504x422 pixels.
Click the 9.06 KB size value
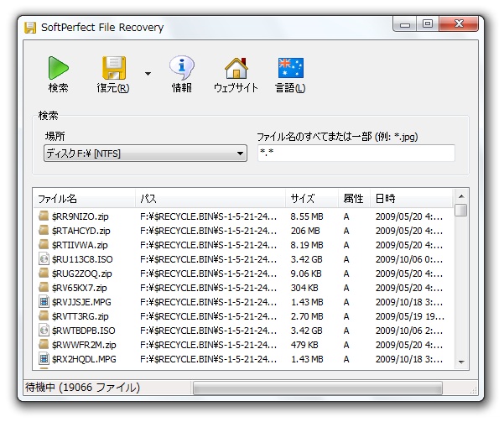(x=306, y=274)
